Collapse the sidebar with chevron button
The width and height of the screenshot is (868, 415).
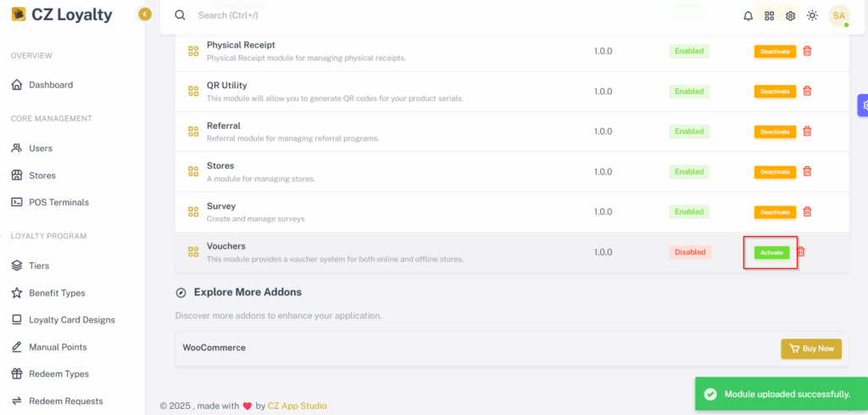click(144, 14)
